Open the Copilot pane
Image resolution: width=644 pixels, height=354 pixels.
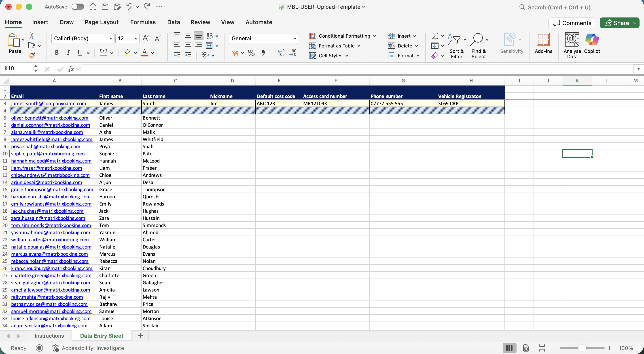592,44
